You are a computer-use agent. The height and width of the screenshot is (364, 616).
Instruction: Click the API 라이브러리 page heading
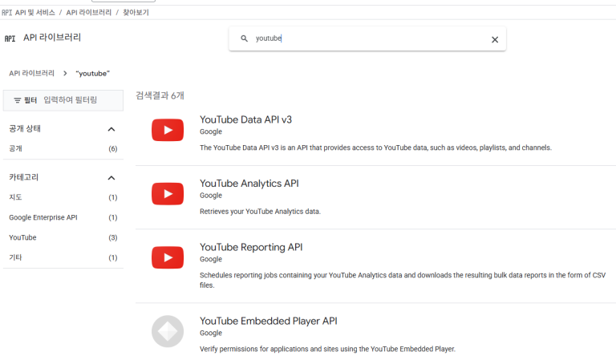coord(52,38)
